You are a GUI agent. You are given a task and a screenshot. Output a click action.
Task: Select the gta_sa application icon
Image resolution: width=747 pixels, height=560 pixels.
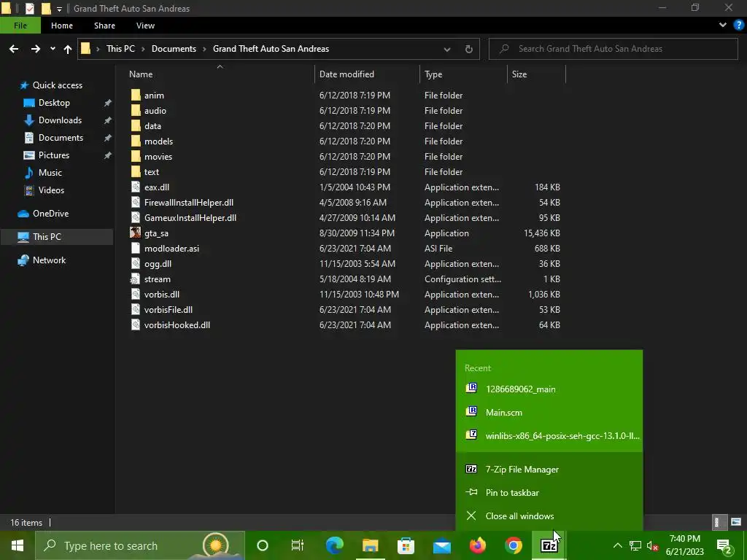click(136, 233)
